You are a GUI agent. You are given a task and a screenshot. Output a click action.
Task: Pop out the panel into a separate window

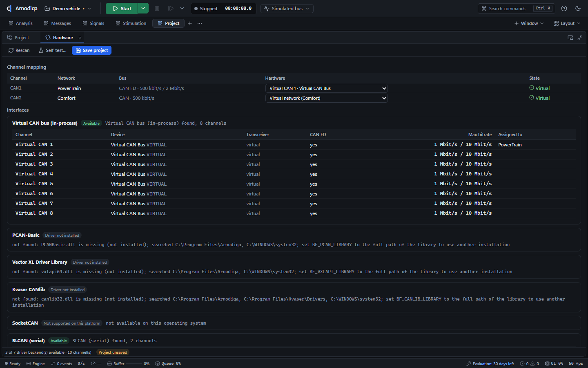(x=570, y=38)
